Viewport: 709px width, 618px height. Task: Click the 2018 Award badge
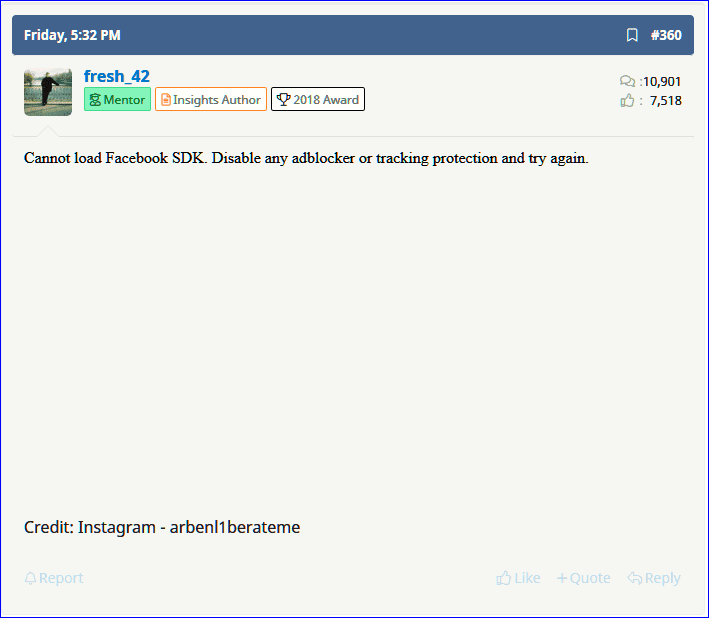318,99
